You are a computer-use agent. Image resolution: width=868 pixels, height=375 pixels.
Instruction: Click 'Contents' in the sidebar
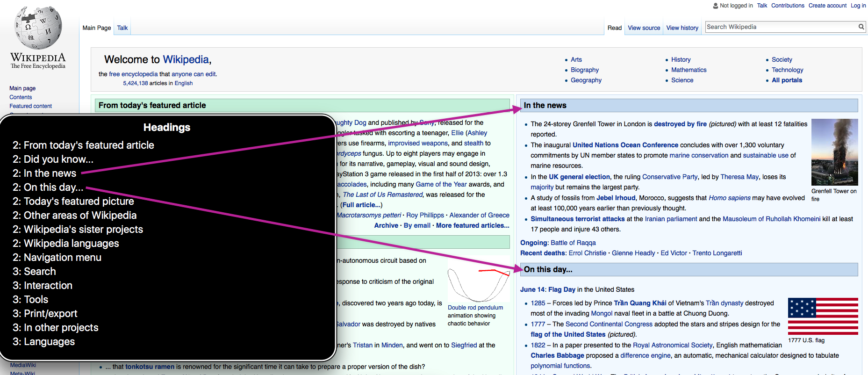(x=21, y=97)
